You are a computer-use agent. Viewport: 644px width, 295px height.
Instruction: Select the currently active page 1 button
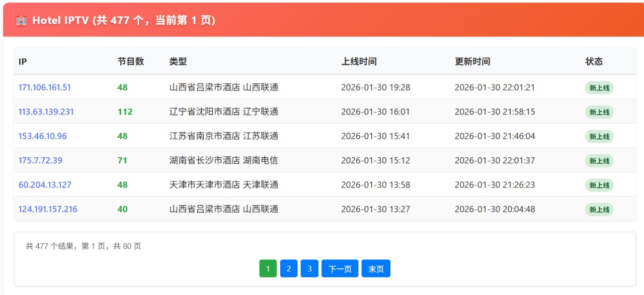pyautogui.click(x=268, y=268)
